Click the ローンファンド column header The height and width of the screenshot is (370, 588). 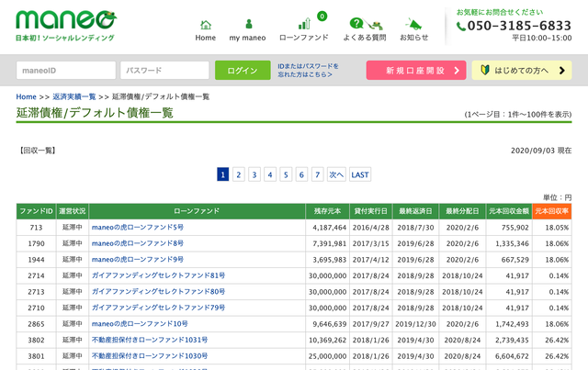[x=198, y=211]
